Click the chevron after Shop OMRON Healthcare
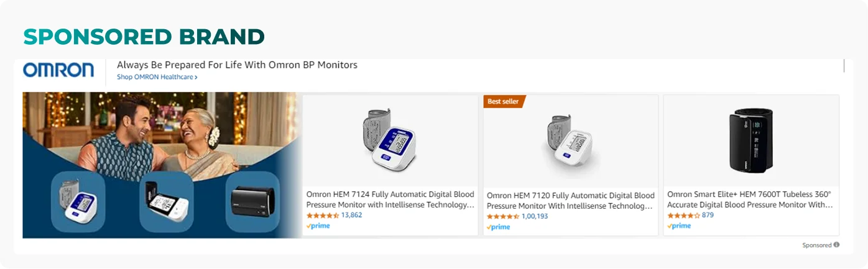This screenshot has height=269, width=868. (x=196, y=78)
